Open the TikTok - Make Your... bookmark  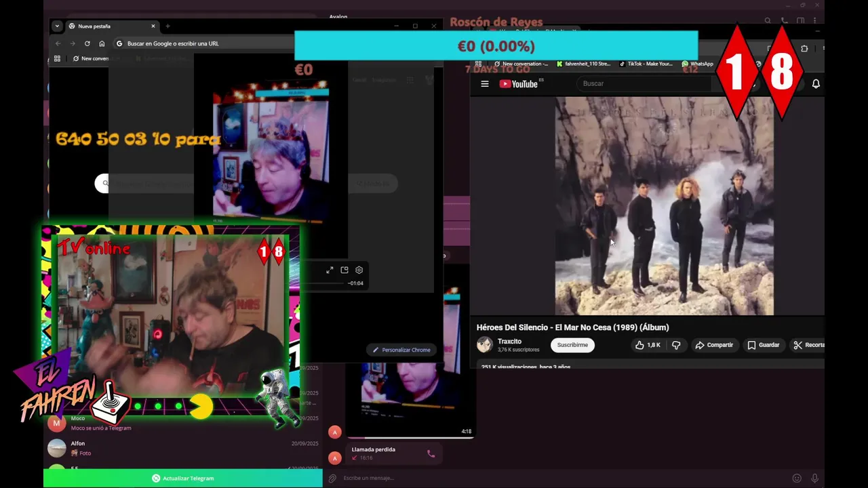tap(645, 64)
